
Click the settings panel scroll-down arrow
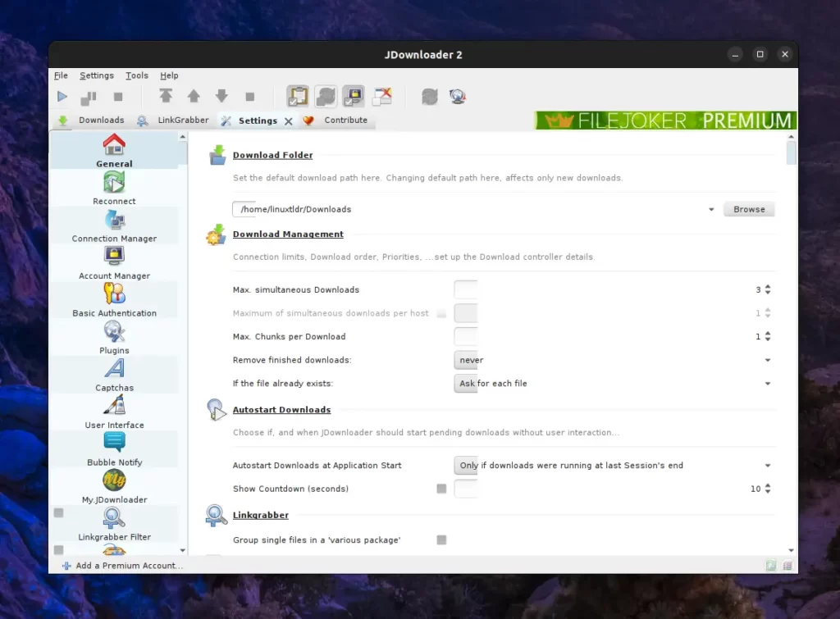(x=792, y=550)
